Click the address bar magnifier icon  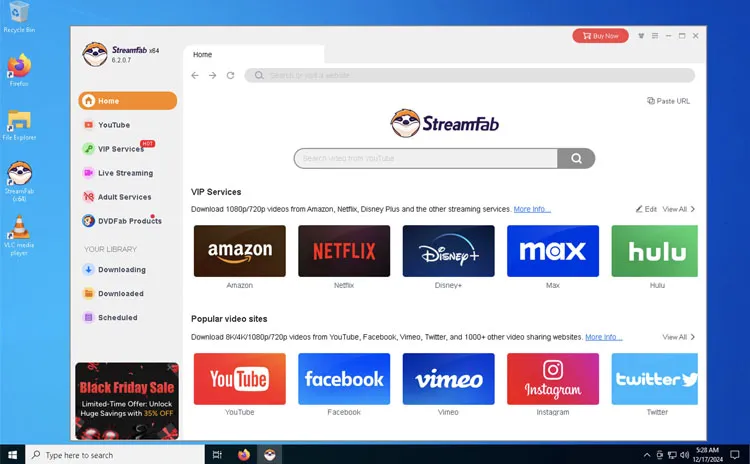259,75
